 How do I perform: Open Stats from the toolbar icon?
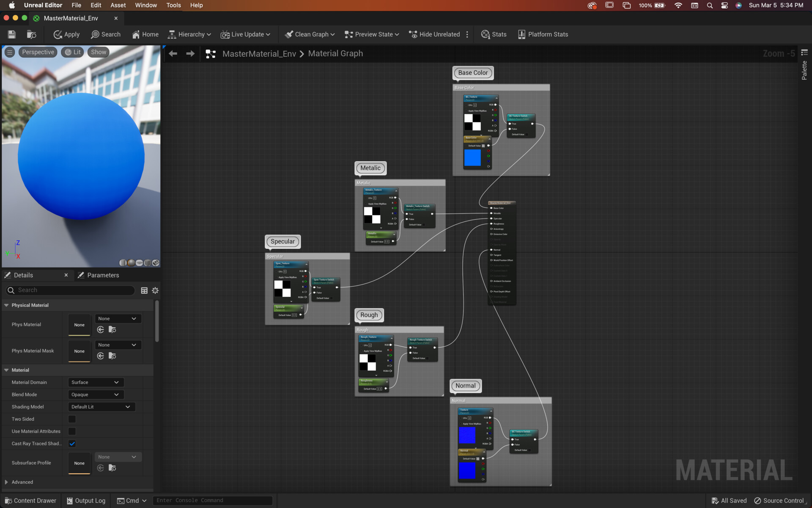486,34
